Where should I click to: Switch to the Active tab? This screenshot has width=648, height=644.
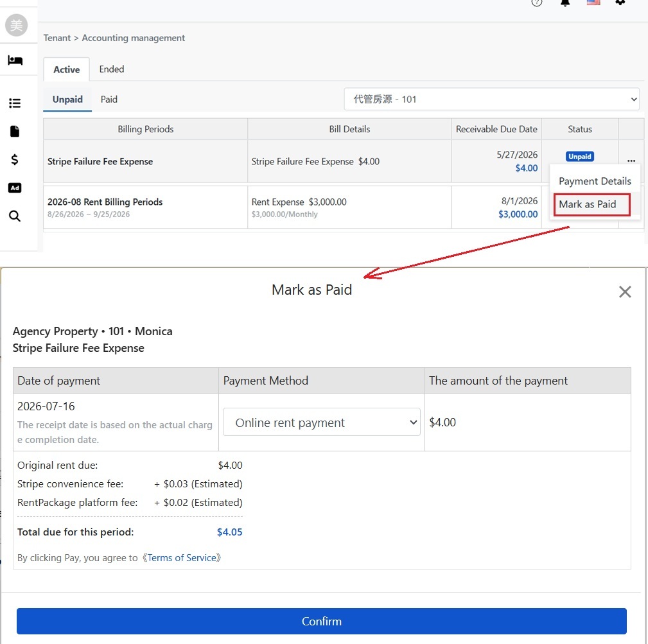[x=67, y=69]
